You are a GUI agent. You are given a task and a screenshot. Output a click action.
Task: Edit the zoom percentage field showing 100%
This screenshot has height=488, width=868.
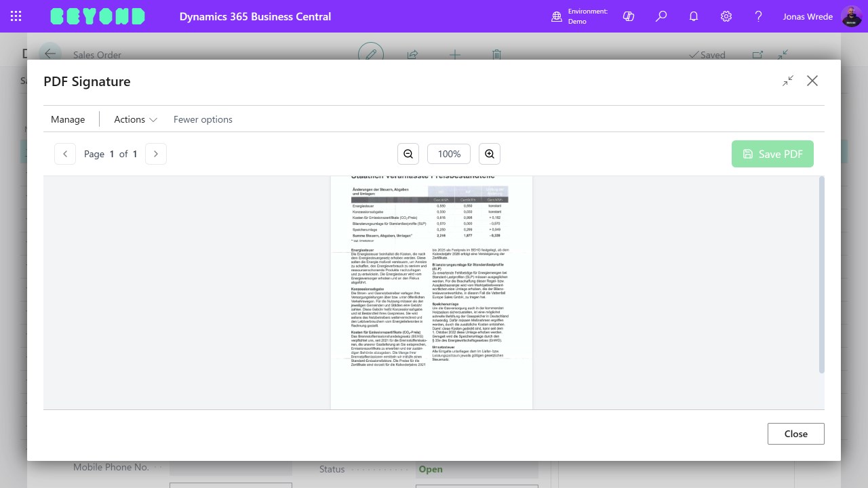[x=448, y=154]
